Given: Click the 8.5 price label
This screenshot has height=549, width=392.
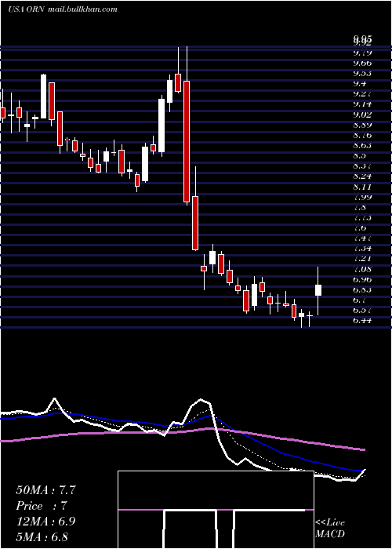Looking at the screenshot, I should pos(360,156).
